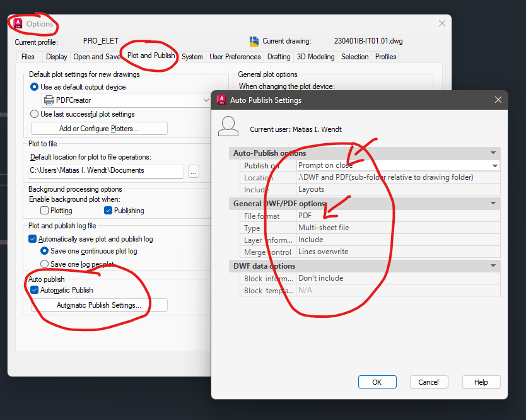Open the PDFCreator output device dropdown
The width and height of the screenshot is (526, 420).
point(206,100)
